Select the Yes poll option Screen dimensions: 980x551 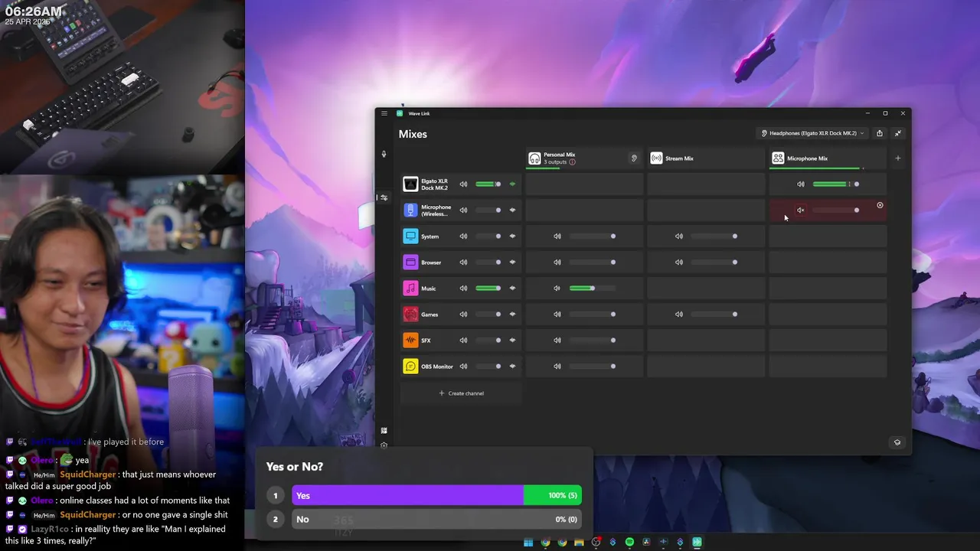[436, 496]
